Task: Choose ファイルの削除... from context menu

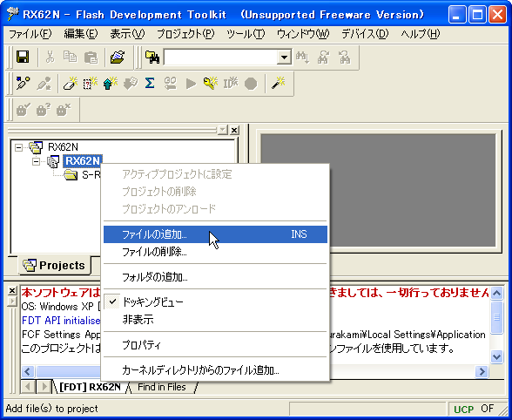Action: pos(215,252)
